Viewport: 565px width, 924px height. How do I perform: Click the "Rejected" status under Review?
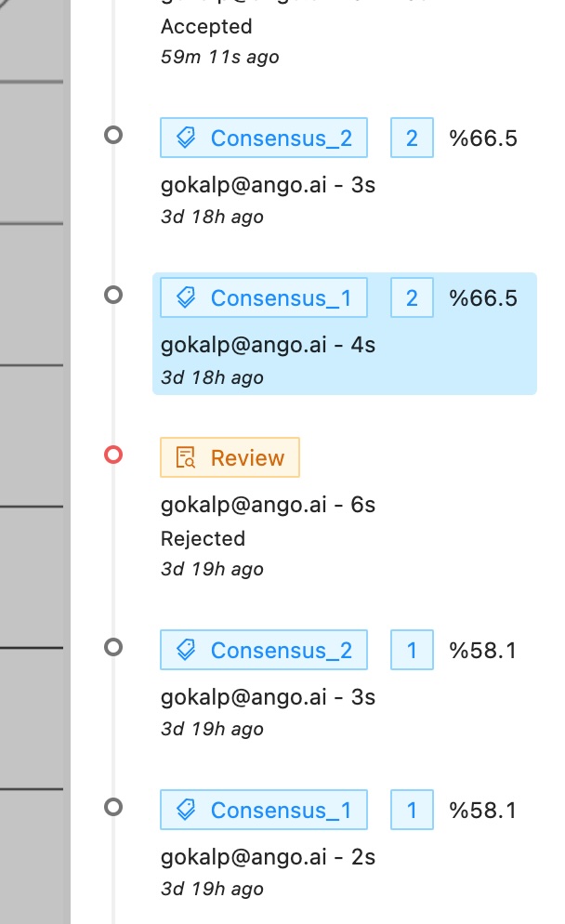(203, 538)
